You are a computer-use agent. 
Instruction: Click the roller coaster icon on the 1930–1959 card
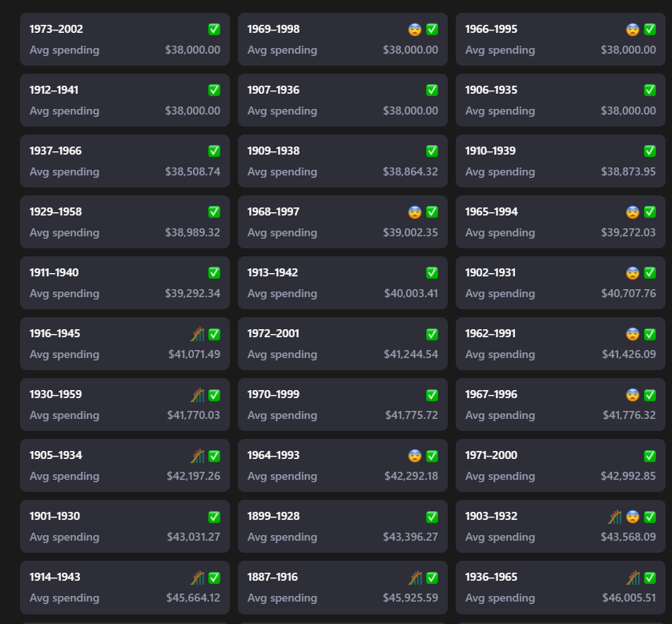click(x=197, y=395)
